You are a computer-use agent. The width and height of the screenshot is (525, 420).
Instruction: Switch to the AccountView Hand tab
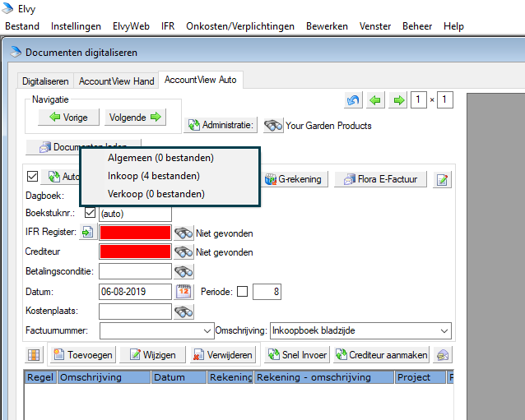(x=116, y=81)
